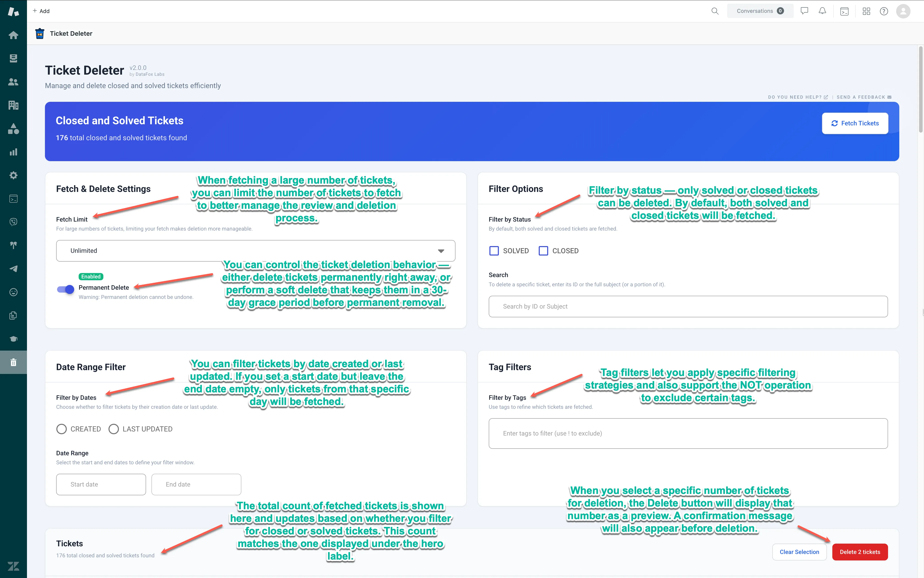Open Customers people icon in sidebar
Image resolution: width=924 pixels, height=578 pixels.
(13, 82)
